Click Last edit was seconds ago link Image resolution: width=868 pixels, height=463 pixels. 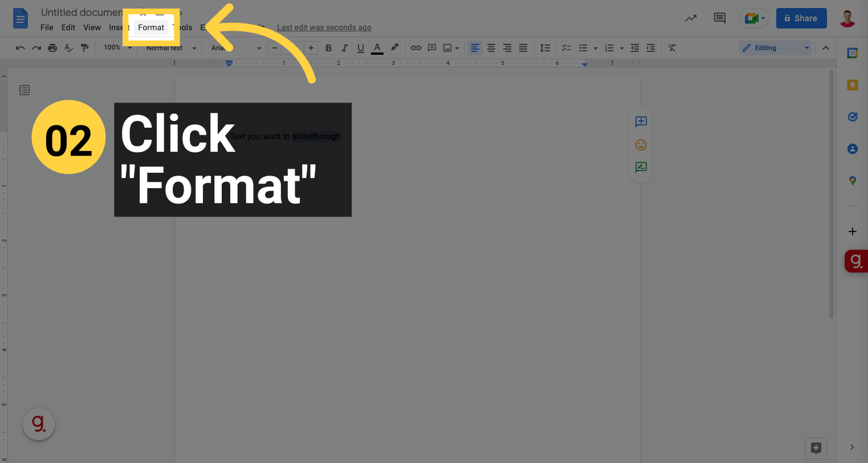click(x=324, y=27)
